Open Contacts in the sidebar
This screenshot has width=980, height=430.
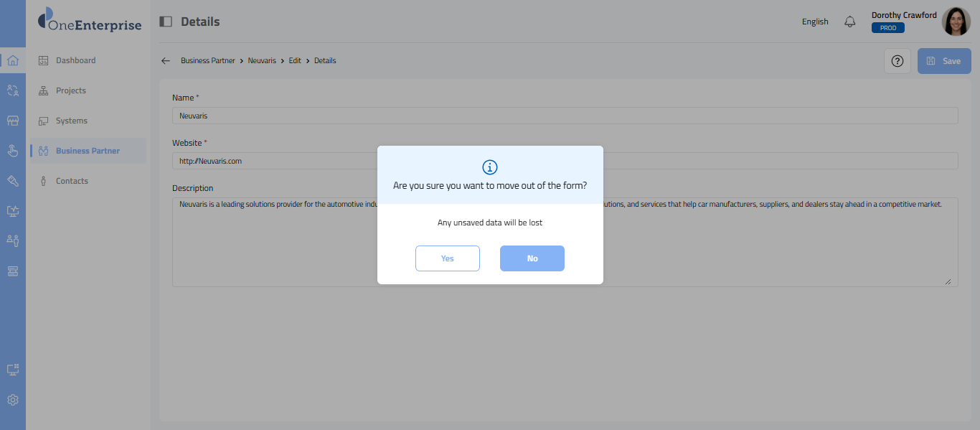pyautogui.click(x=72, y=181)
